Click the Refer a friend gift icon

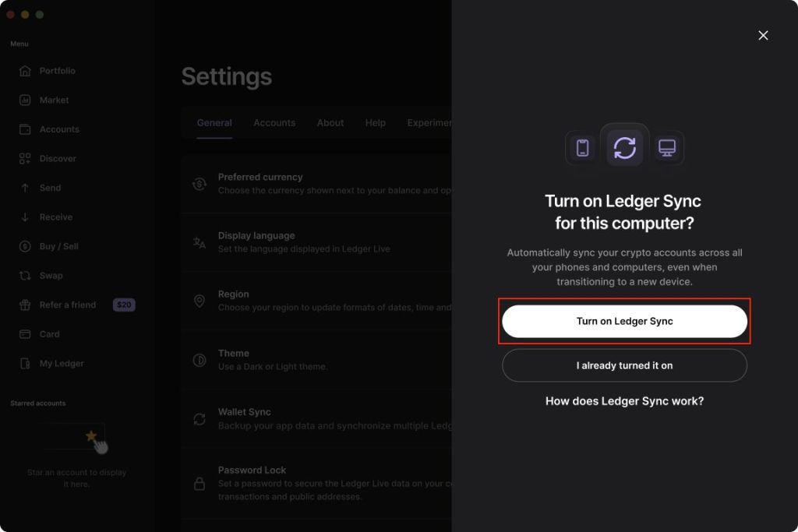(25, 305)
